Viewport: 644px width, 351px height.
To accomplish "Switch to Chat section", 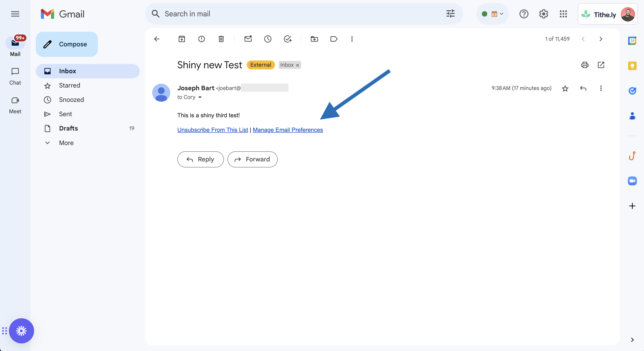I will tap(15, 77).
